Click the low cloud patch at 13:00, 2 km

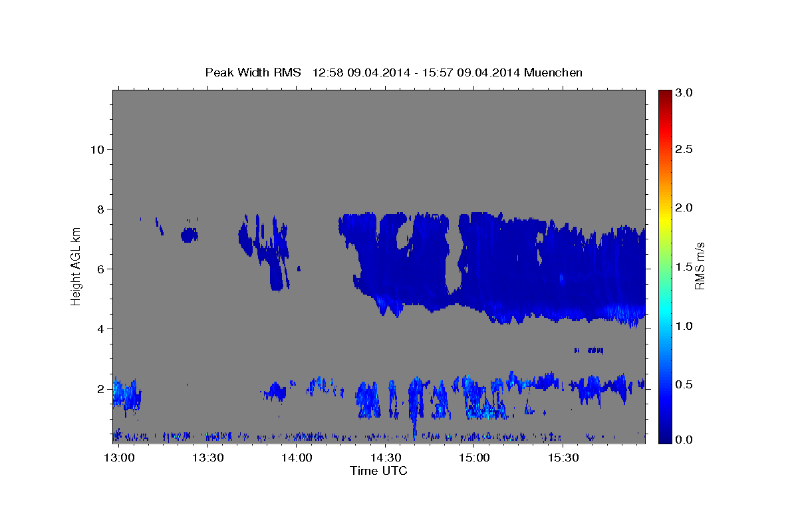pos(126,395)
